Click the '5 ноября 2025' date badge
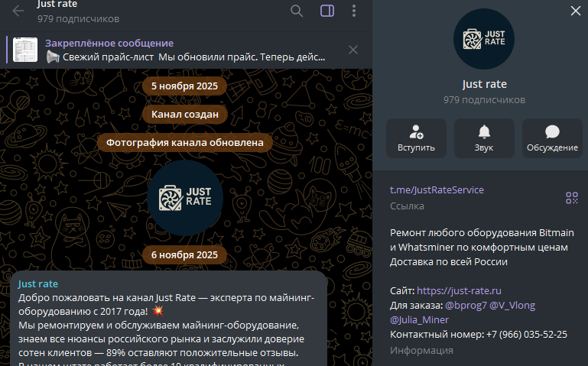 184,86
